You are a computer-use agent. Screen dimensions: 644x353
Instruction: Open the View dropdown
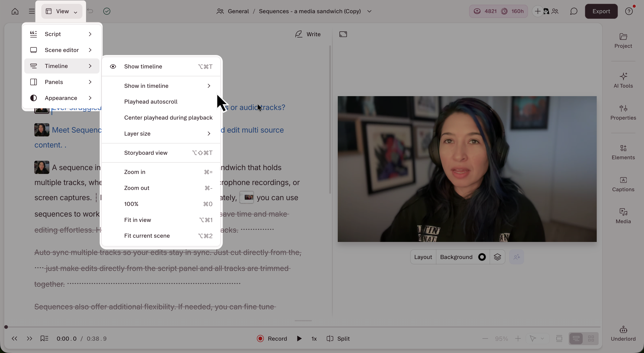tap(62, 11)
